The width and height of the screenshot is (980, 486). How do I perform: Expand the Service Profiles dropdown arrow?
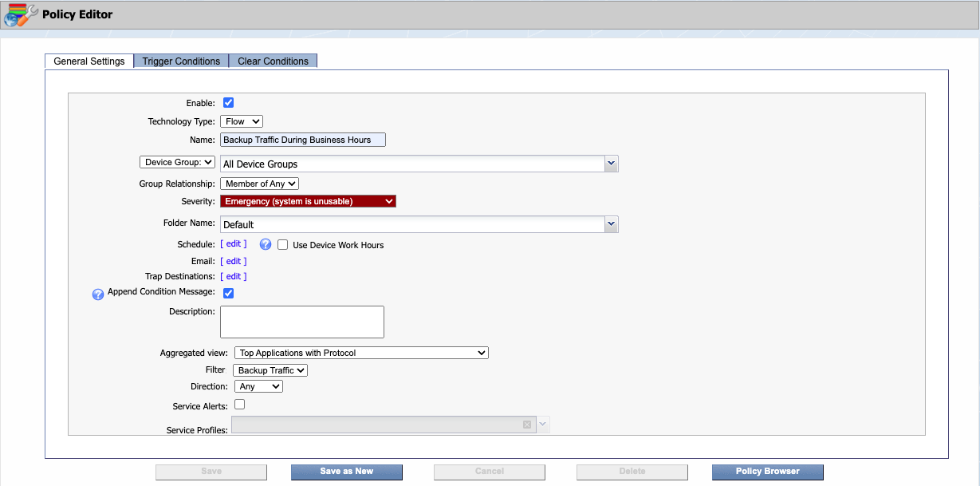click(x=542, y=425)
